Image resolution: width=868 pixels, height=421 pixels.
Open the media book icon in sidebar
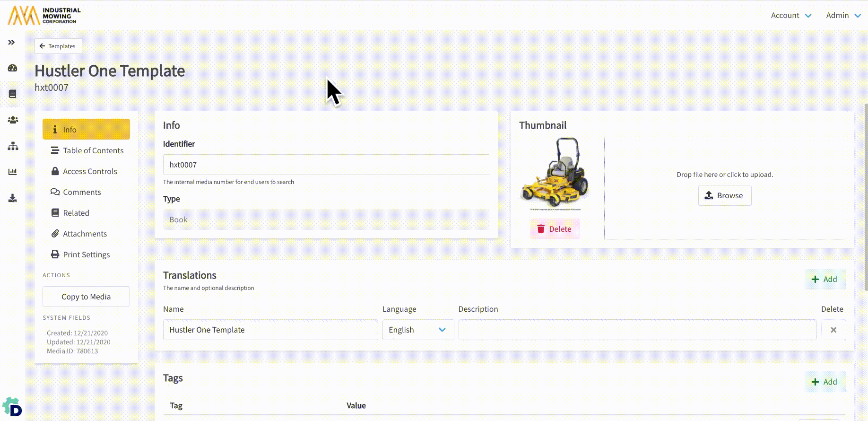click(13, 94)
